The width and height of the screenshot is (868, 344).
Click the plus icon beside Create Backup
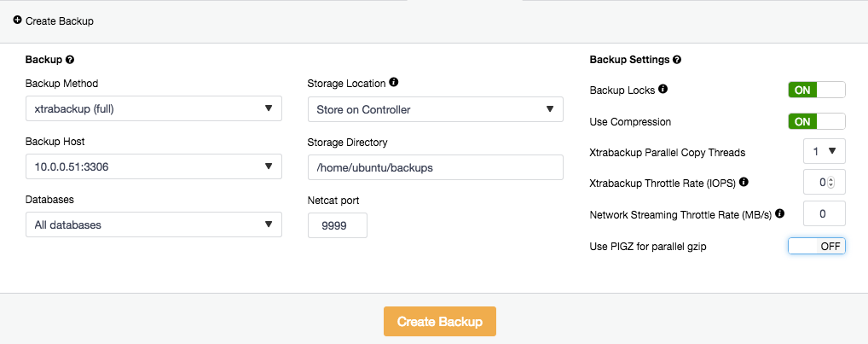click(x=18, y=20)
